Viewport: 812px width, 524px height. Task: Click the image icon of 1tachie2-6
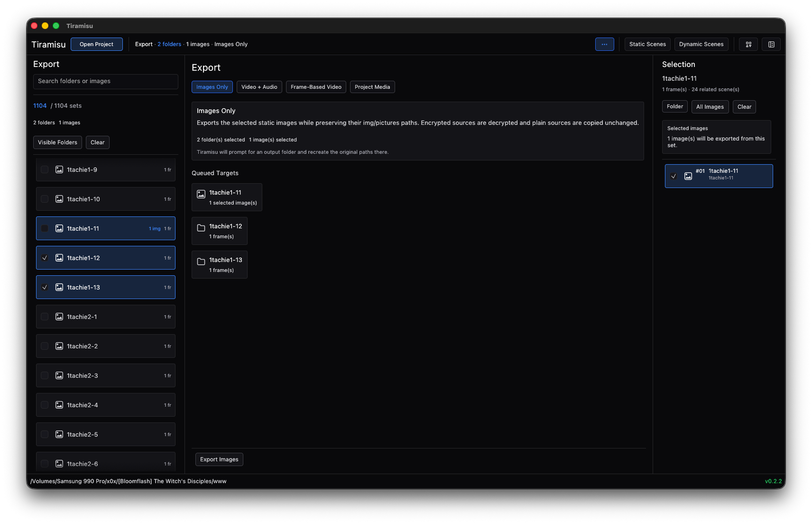pyautogui.click(x=59, y=464)
